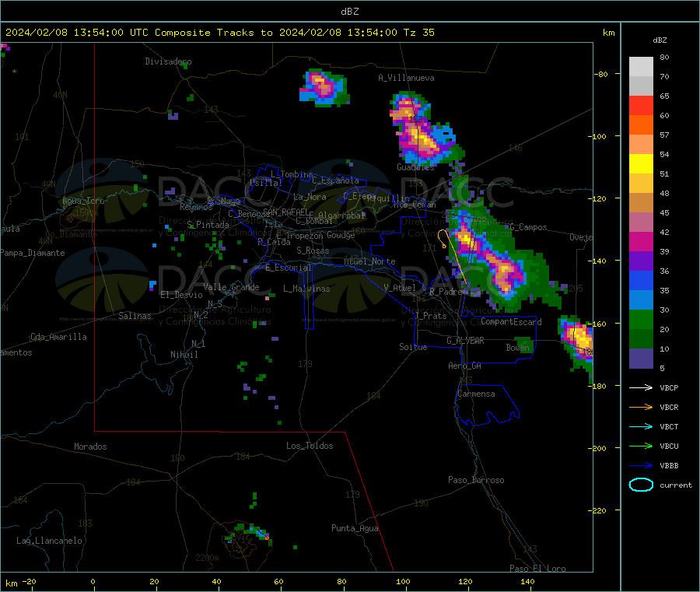Select the slate purple 5–10 dBZ swatch
Viewport: 700px width, 592px height.
coord(641,359)
